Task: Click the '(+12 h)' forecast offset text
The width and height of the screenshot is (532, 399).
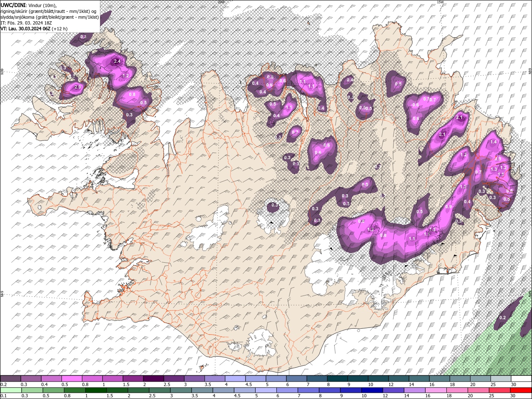Action: (x=60, y=29)
